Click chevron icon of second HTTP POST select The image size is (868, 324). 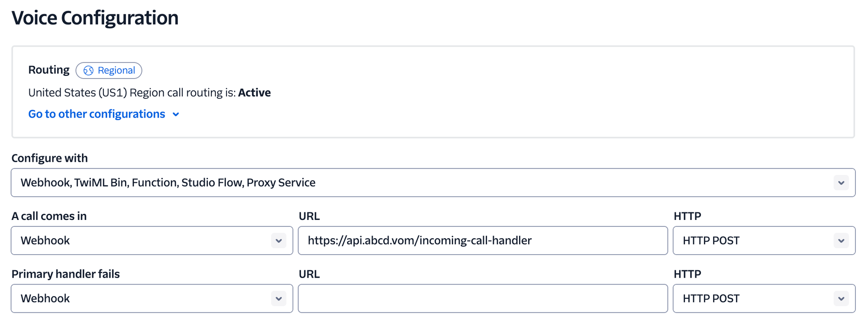(x=841, y=298)
